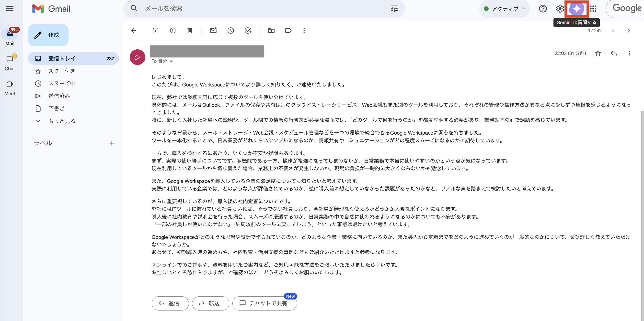Click the 返信 reply button
The width and height of the screenshot is (644, 321).
coord(170,303)
